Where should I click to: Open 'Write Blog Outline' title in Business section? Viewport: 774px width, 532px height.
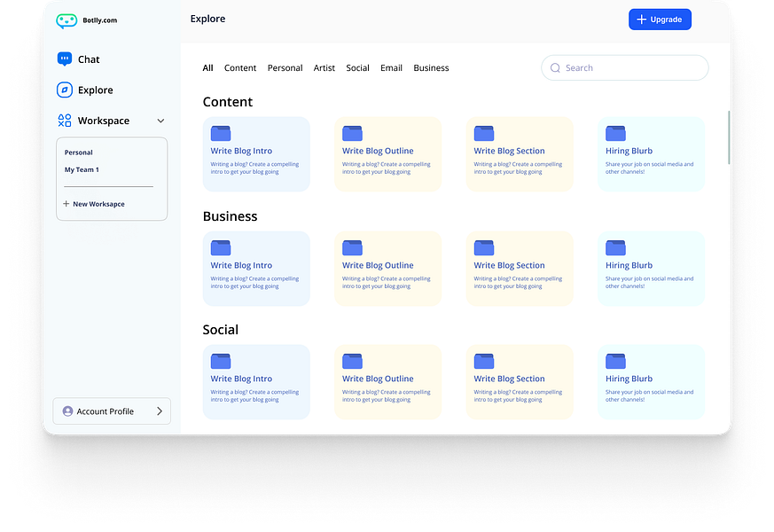378,265
